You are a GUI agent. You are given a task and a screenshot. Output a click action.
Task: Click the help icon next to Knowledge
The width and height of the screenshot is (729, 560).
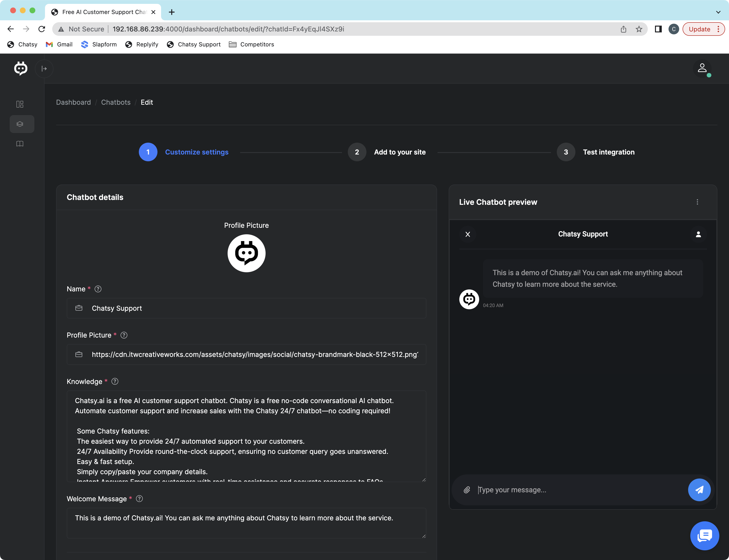pyautogui.click(x=115, y=381)
